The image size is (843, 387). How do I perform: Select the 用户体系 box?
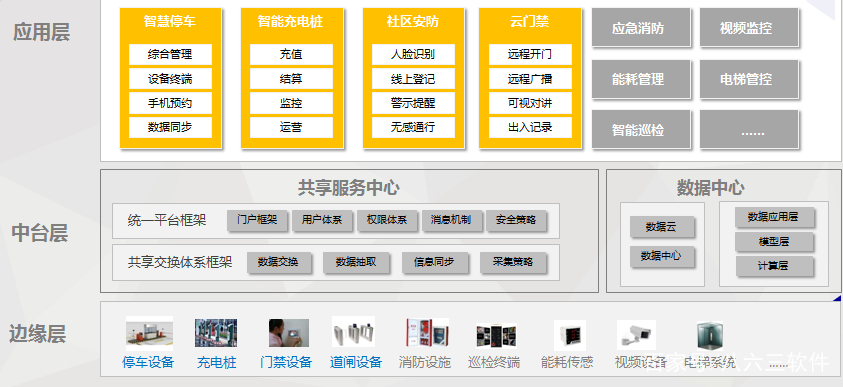click(322, 220)
